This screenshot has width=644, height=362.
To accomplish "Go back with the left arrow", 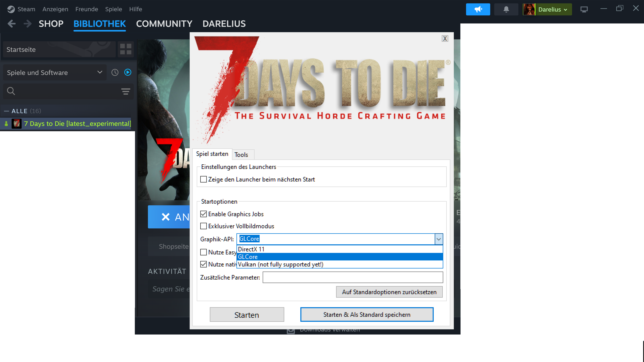I will click(12, 24).
